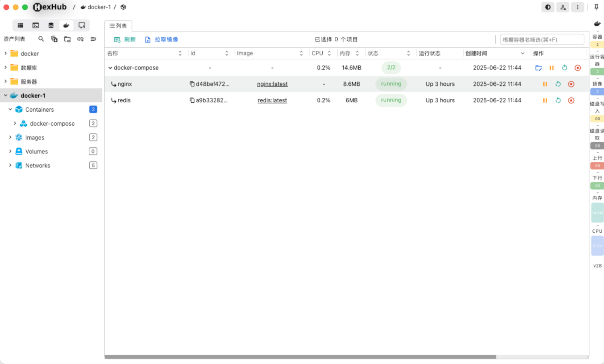This screenshot has width=604, height=364.
Task: Focus the container name filter field
Action: click(542, 39)
